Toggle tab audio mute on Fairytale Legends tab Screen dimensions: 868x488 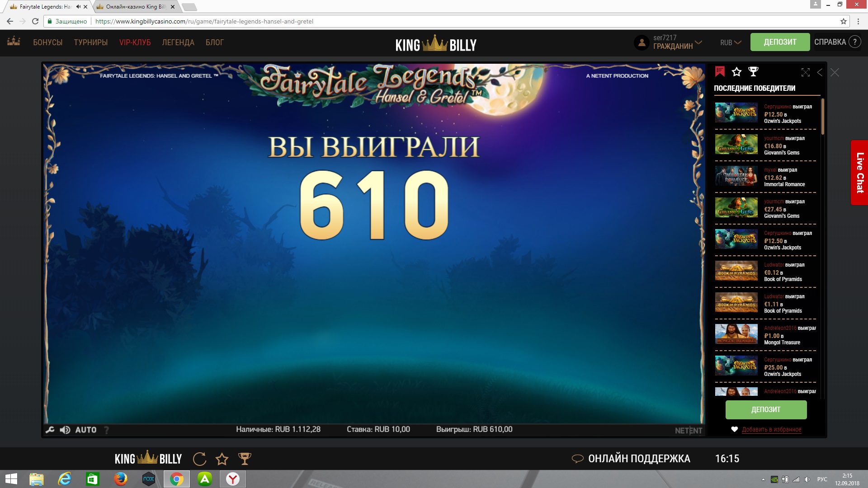coord(78,7)
